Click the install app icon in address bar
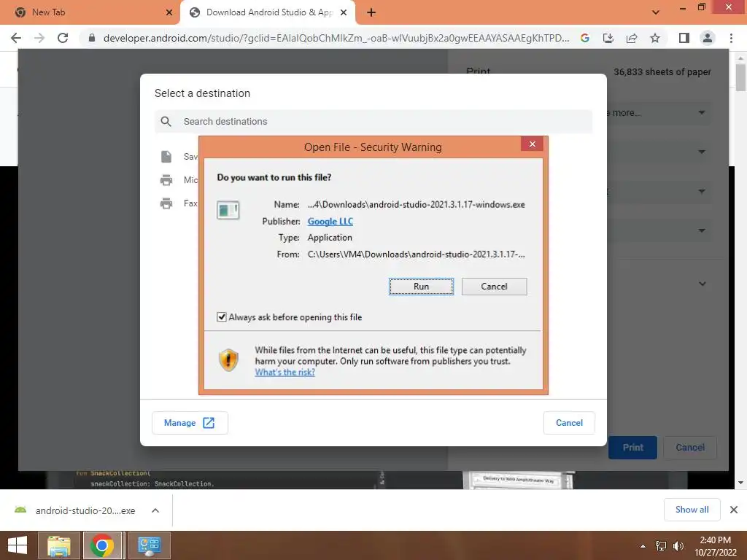 tap(608, 38)
